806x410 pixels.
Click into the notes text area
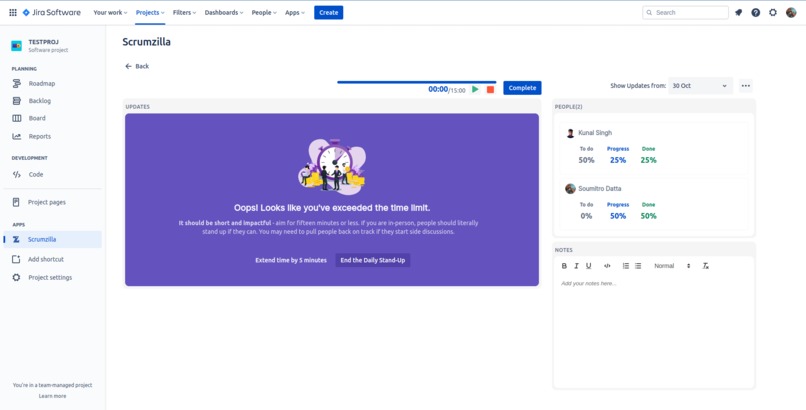click(x=653, y=331)
